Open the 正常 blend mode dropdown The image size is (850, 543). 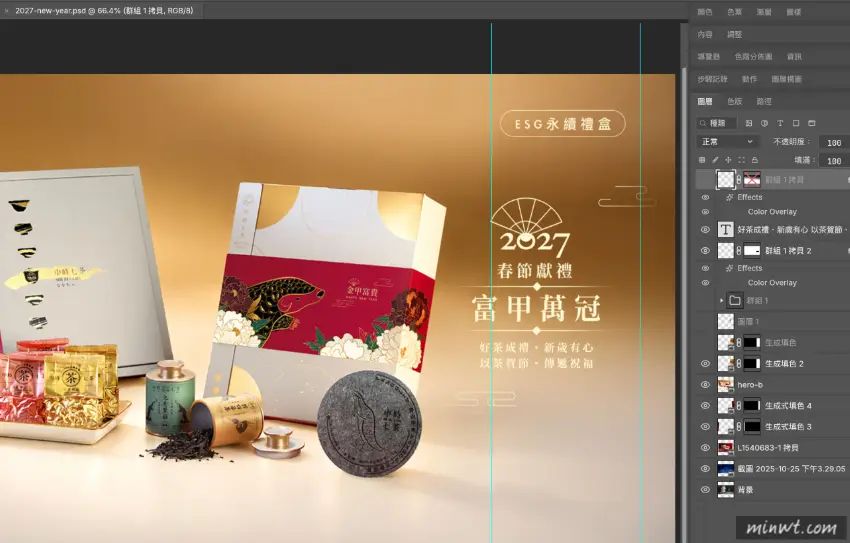(727, 142)
